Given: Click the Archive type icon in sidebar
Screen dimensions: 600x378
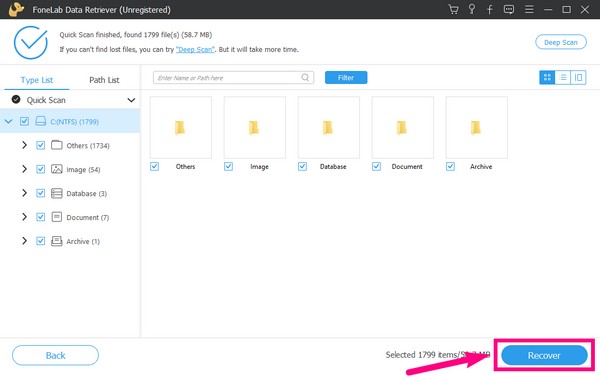Looking at the screenshot, I should click(57, 241).
